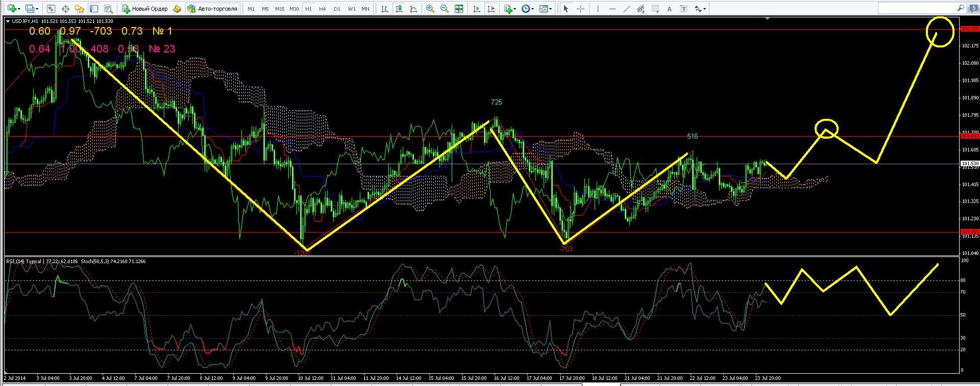980x386 pixels.
Task: Select the Crosshair cursor tool
Action: [580, 9]
